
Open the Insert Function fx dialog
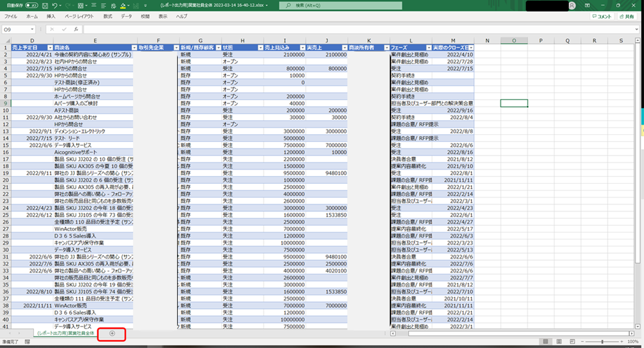click(76, 29)
